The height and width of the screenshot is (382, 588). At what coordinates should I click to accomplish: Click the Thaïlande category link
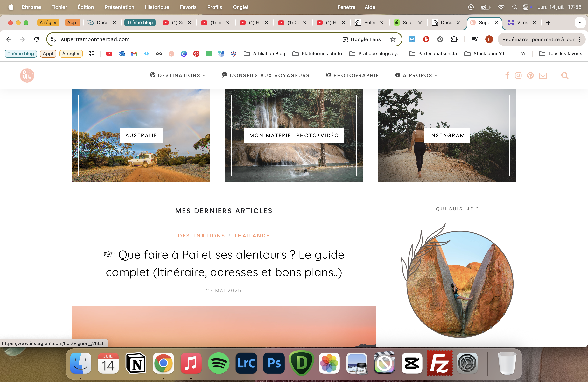251,236
